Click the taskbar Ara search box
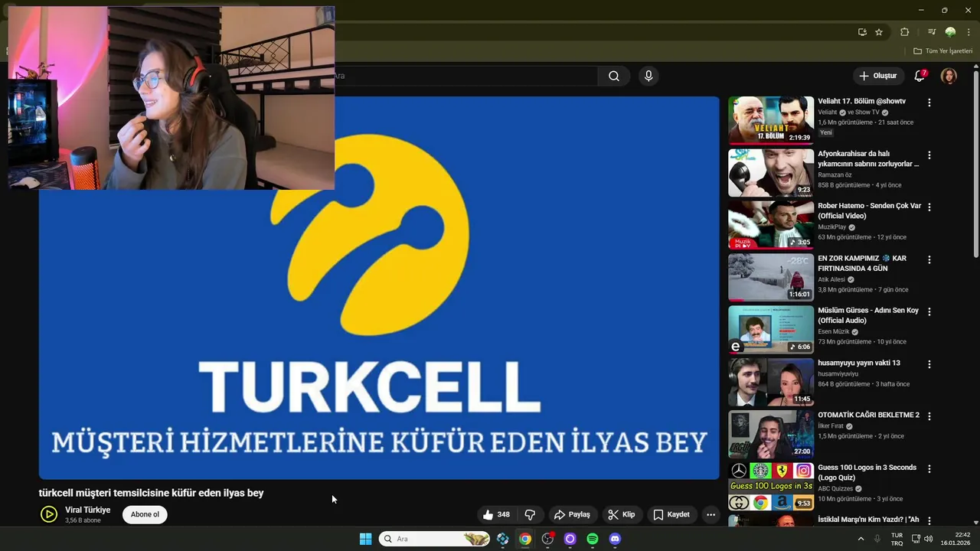980x551 pixels. tap(434, 539)
